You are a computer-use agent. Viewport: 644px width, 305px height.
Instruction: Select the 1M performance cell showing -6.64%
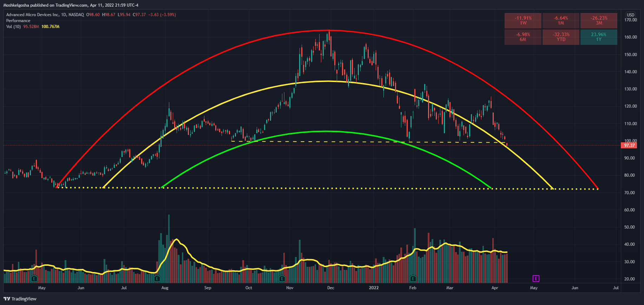pyautogui.click(x=561, y=21)
